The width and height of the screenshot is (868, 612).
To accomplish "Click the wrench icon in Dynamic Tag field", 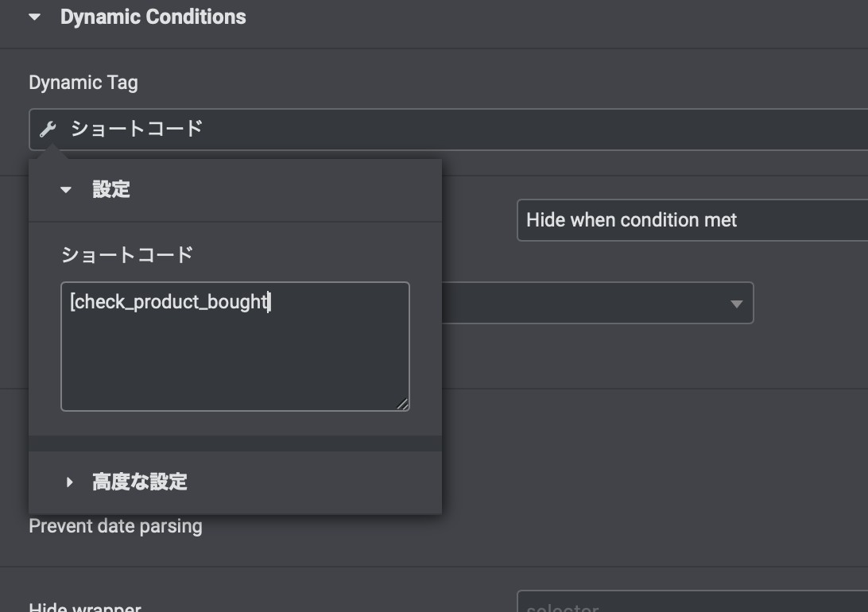I will tap(48, 130).
